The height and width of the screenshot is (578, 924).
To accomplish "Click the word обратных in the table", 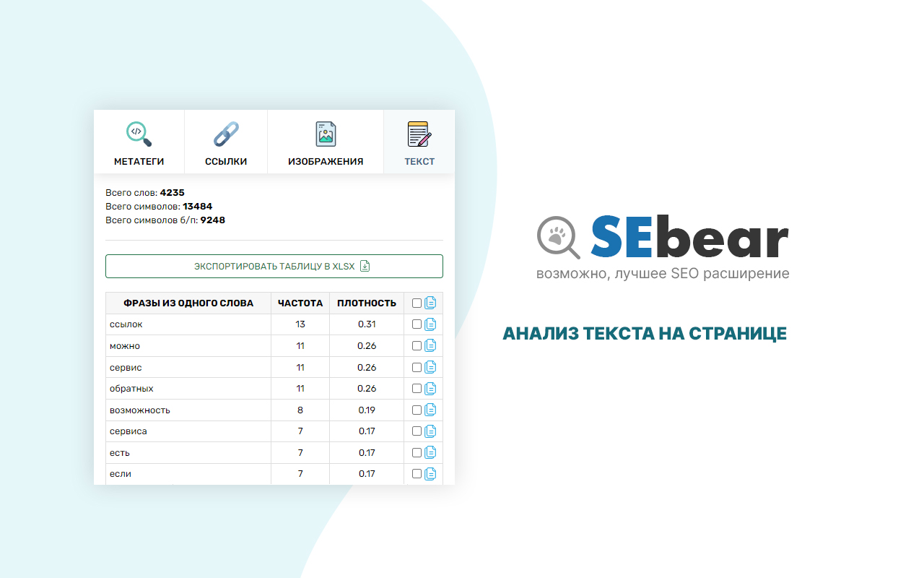I will pos(131,389).
